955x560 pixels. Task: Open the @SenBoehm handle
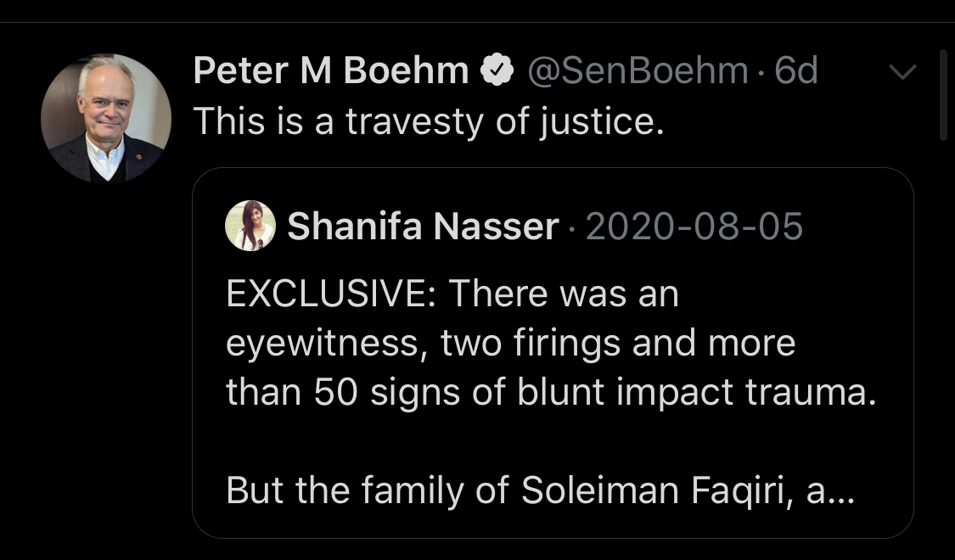pyautogui.click(x=638, y=72)
